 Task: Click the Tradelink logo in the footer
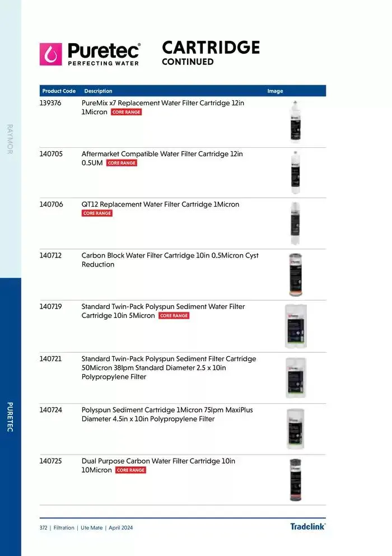(x=307, y=526)
